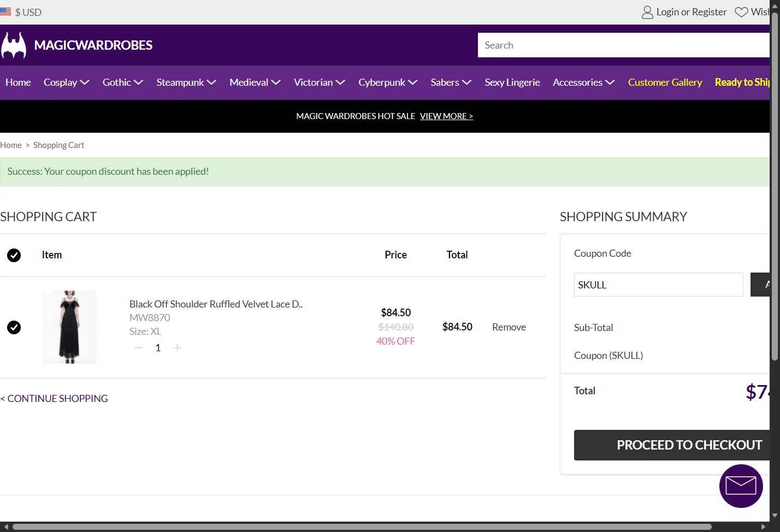
Task: Toggle the select-all items checkbox
Action: pyautogui.click(x=14, y=255)
